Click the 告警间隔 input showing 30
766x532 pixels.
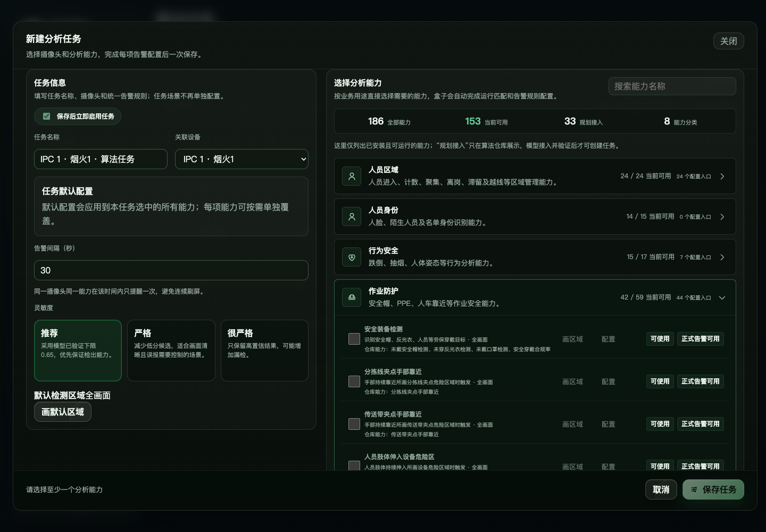171,270
